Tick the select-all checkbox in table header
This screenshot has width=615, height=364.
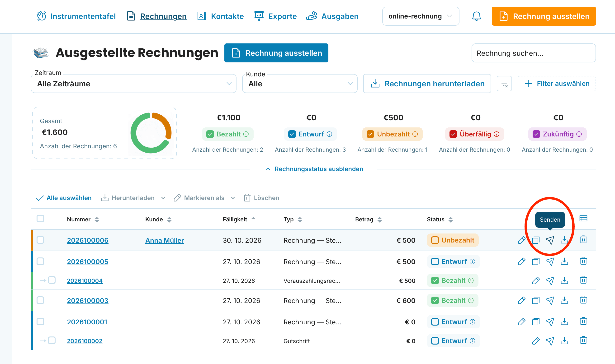40,219
